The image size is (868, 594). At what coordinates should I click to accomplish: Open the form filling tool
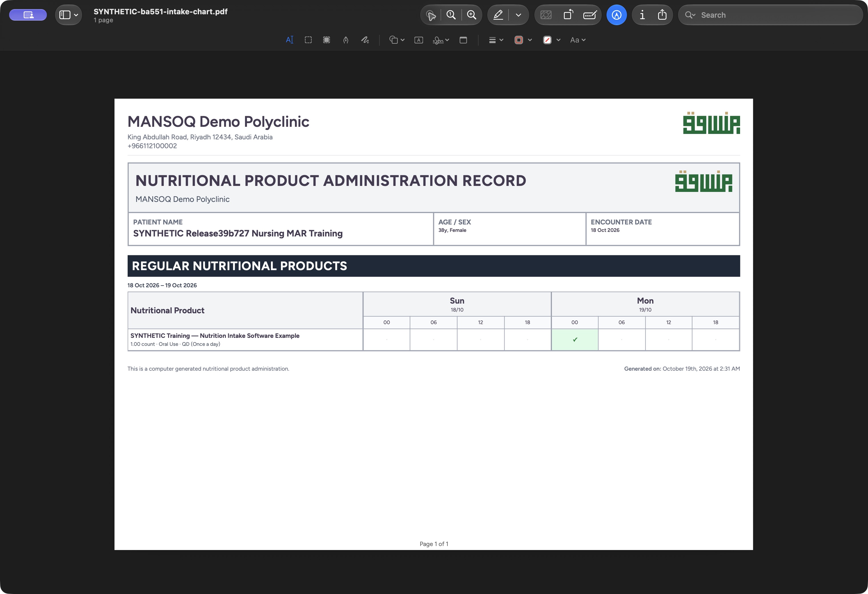[590, 15]
